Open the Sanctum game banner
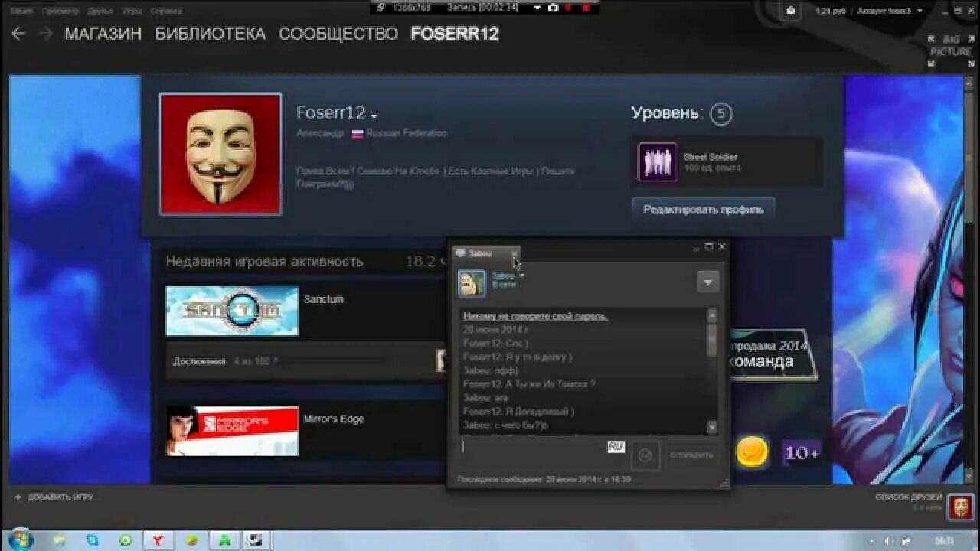This screenshot has height=551, width=980. pyautogui.click(x=232, y=311)
